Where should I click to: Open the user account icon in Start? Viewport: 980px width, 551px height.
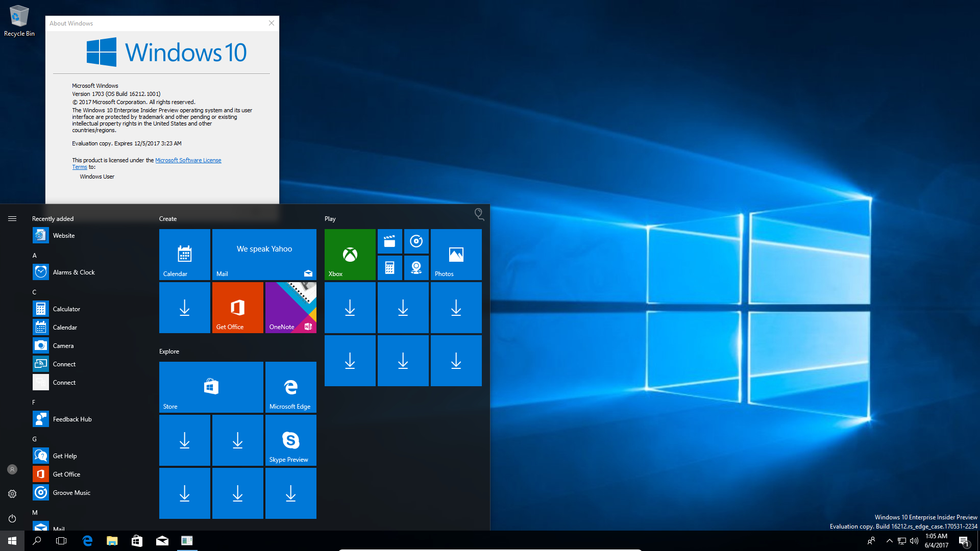point(12,469)
